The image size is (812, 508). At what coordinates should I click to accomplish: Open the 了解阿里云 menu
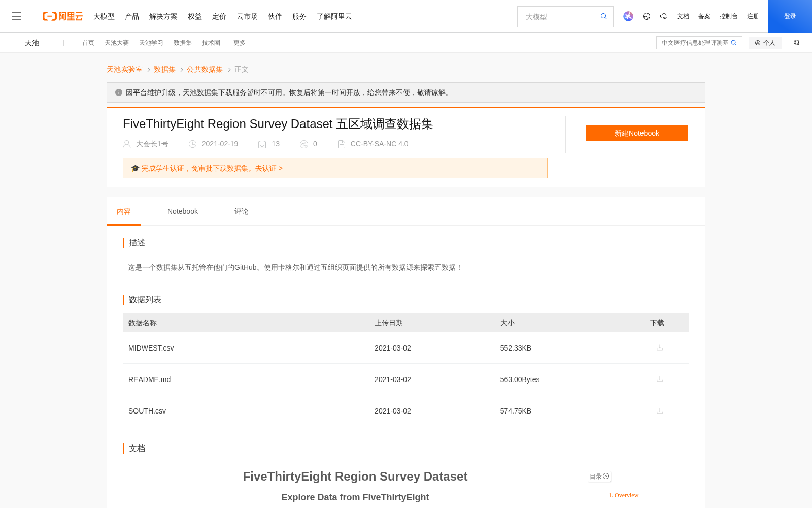334,16
